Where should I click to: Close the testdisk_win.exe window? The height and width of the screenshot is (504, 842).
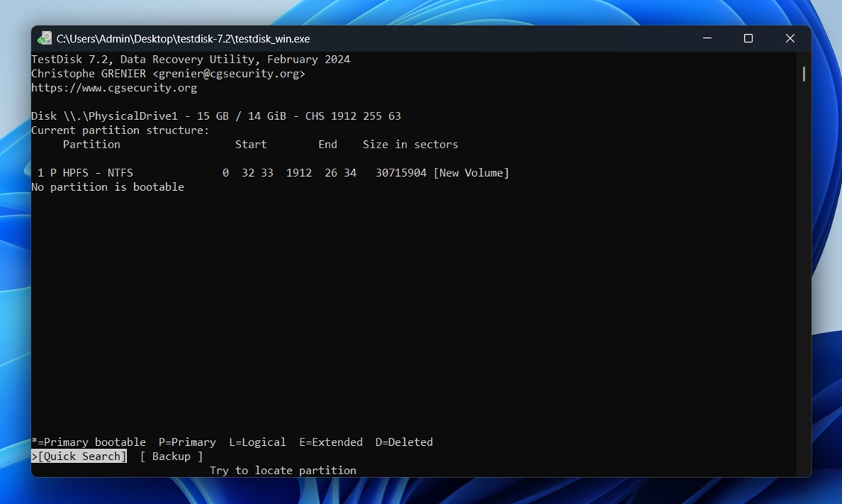tap(790, 39)
